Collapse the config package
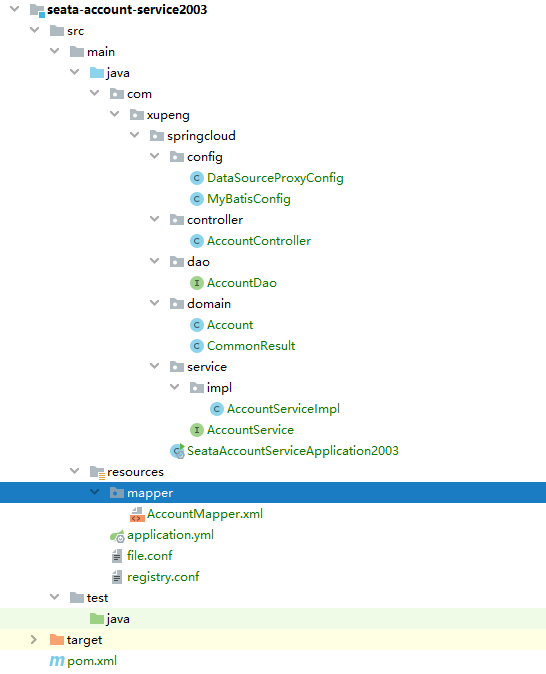The width and height of the screenshot is (546, 674). [155, 156]
